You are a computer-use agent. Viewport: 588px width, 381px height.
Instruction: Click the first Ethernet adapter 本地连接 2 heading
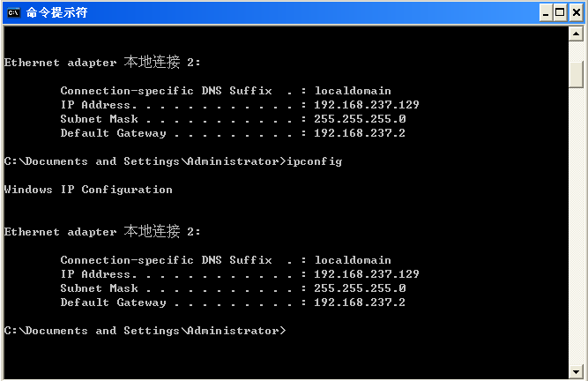(x=102, y=63)
